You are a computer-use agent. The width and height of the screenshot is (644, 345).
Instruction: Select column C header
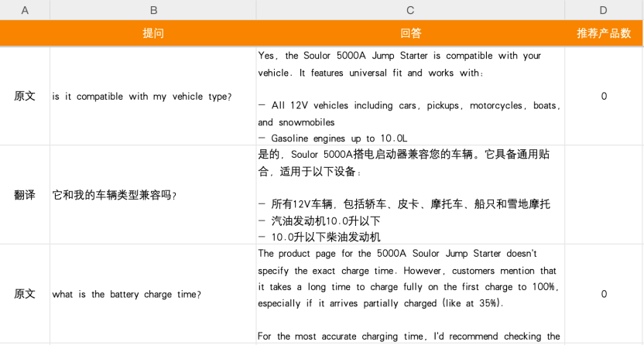click(x=410, y=10)
